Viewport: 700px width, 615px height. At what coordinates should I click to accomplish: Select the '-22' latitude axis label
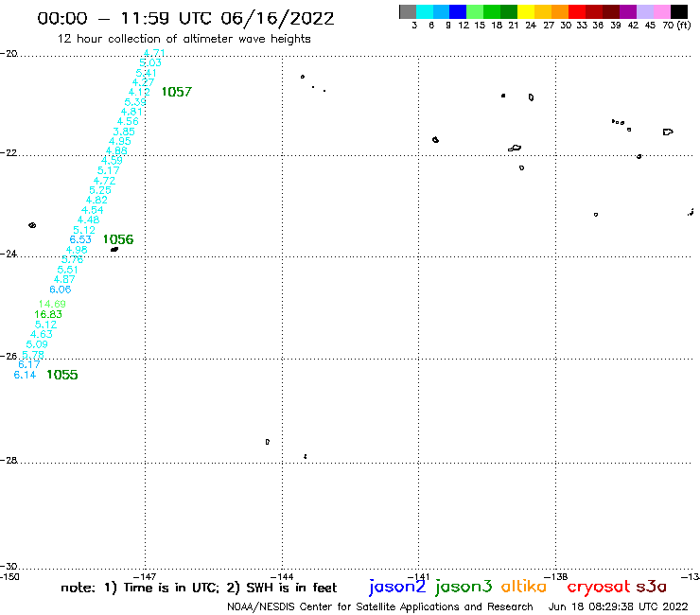click(x=9, y=152)
